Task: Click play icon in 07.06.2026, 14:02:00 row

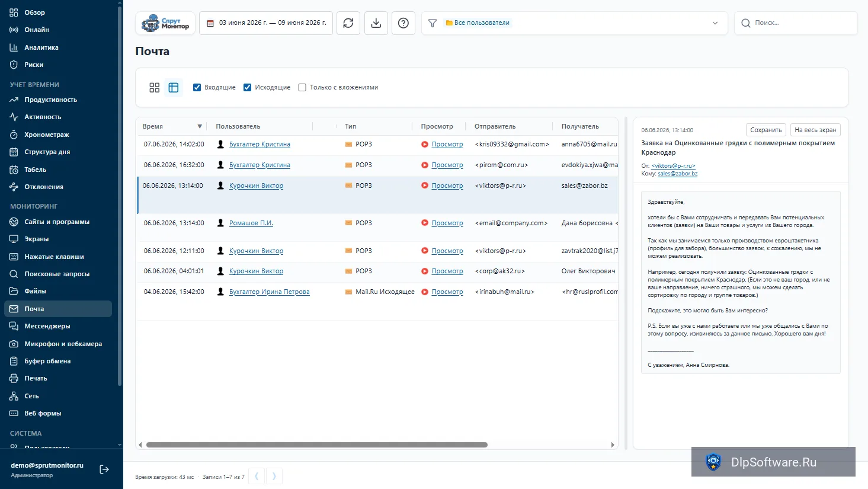Action: [x=425, y=145]
